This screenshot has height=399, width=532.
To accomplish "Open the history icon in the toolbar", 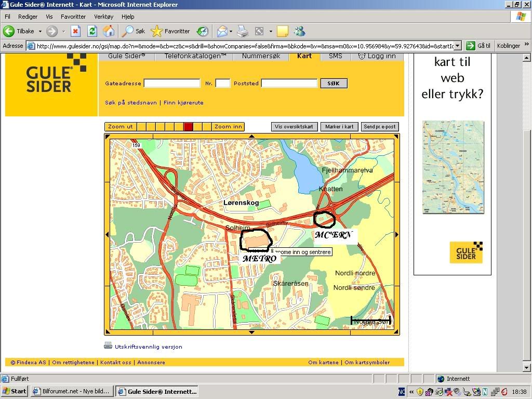I will point(202,32).
